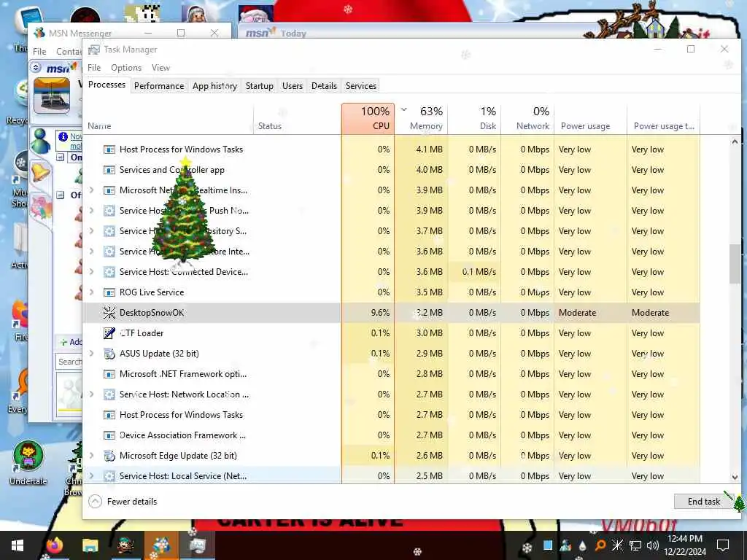Click Fewer details

[123, 502]
